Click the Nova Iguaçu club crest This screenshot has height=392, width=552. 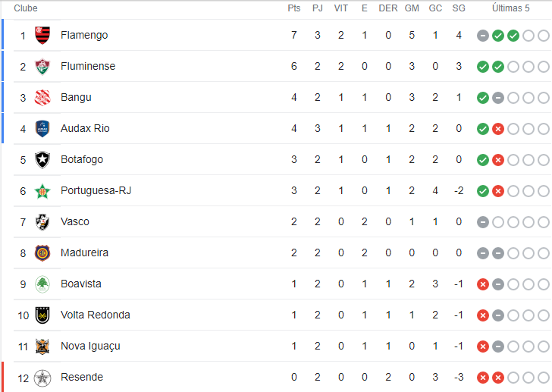(42, 347)
